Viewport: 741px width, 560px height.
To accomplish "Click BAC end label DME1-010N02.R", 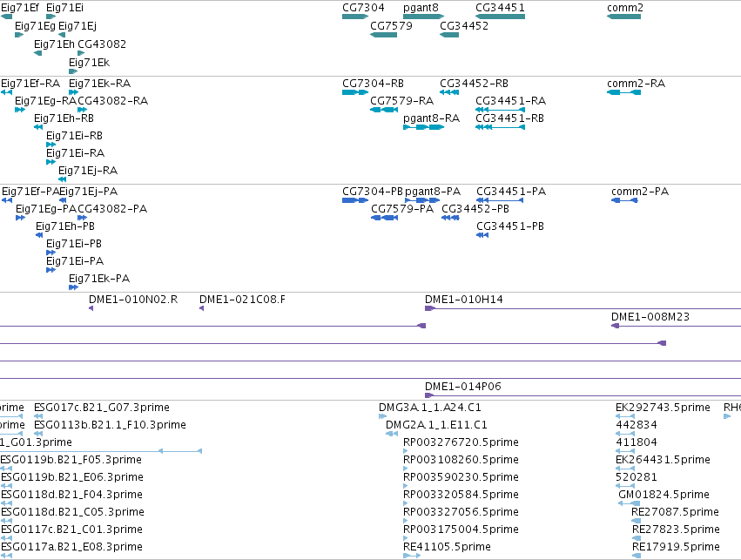I will coord(133,300).
